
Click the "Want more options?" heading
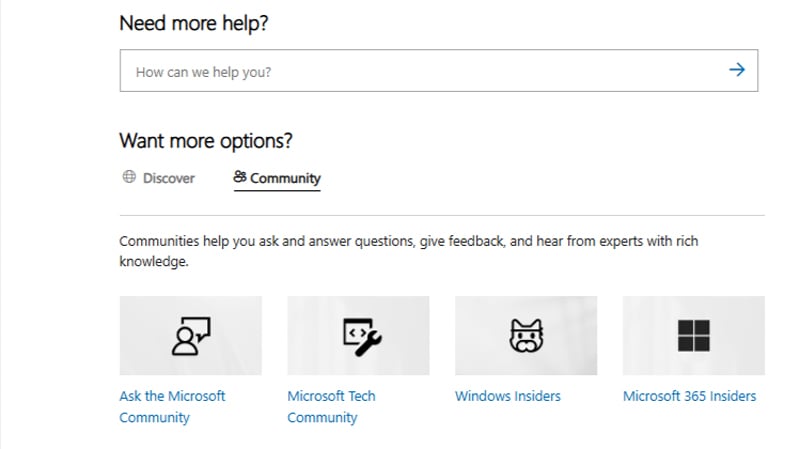coord(206,141)
